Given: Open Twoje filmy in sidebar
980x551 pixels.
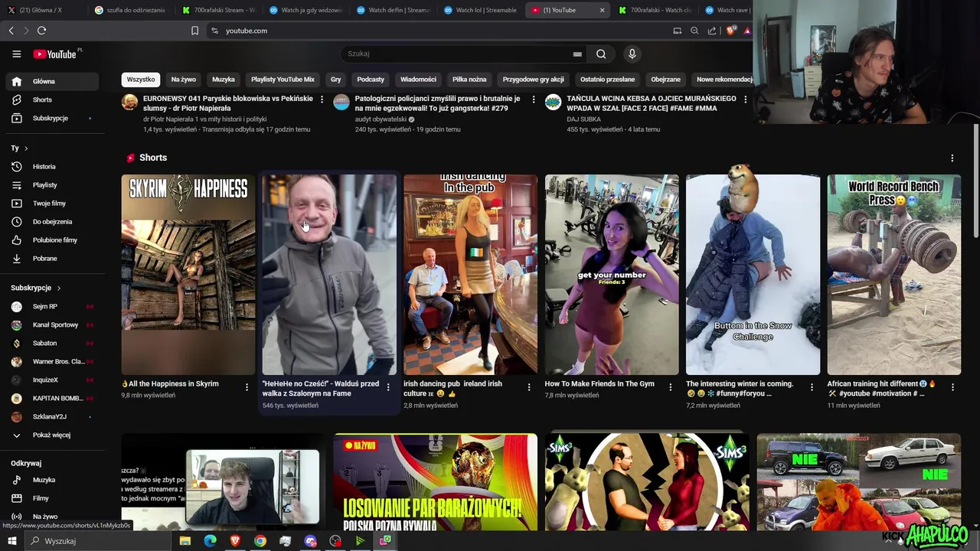Looking at the screenshot, I should pyautogui.click(x=52, y=203).
